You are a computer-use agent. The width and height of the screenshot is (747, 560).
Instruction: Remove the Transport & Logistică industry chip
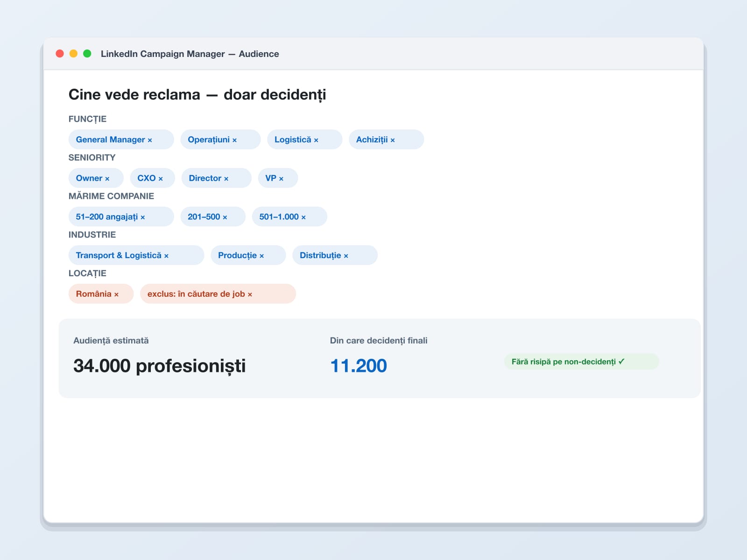(x=166, y=256)
